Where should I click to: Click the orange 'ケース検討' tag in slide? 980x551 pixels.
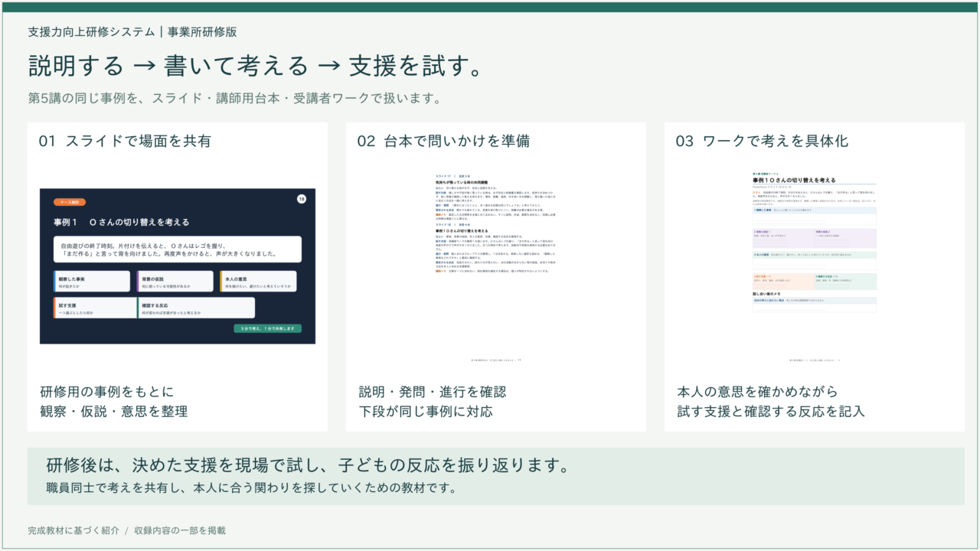pos(70,203)
